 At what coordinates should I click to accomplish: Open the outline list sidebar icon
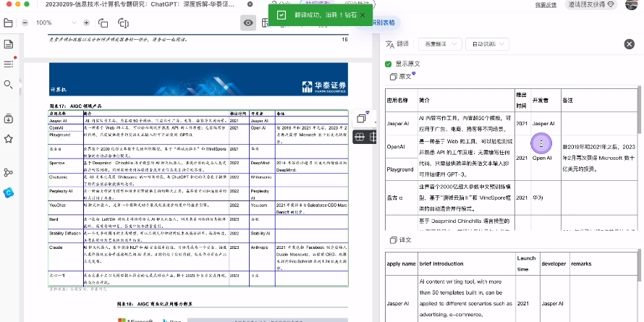coord(8,64)
